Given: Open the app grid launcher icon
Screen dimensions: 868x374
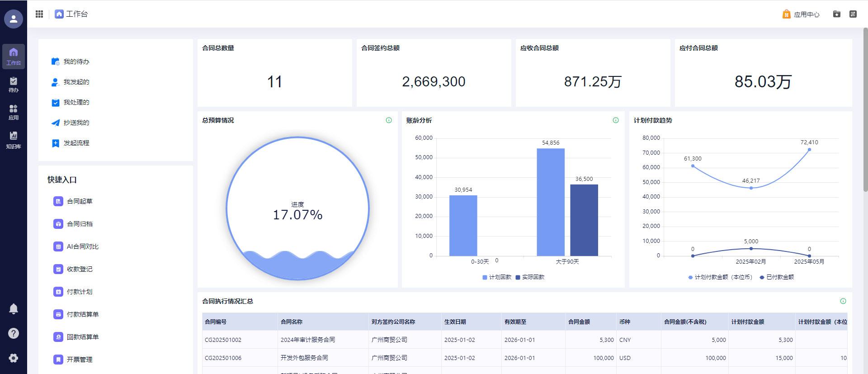Looking at the screenshot, I should (39, 14).
